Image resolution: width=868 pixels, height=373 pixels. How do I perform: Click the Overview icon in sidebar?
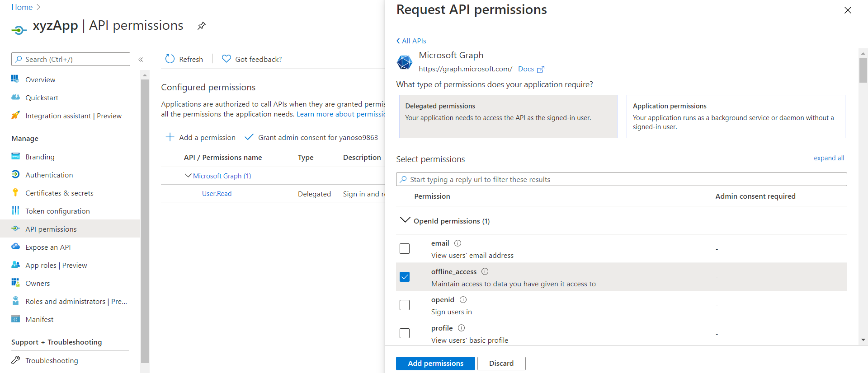pyautogui.click(x=15, y=79)
